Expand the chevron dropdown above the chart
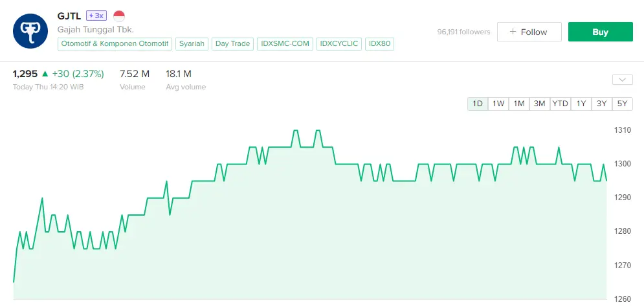Viewport: 644px width, 307px height. (622, 80)
